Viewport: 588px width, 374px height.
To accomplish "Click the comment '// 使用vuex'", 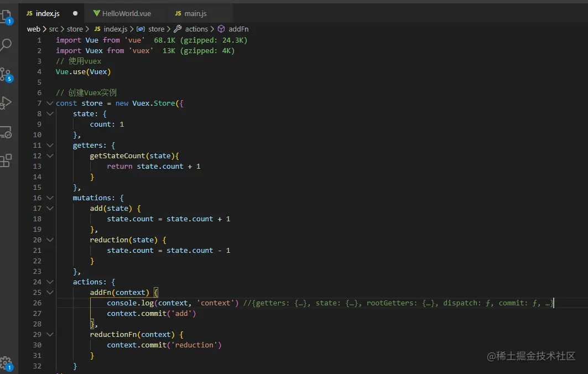I will point(79,61).
